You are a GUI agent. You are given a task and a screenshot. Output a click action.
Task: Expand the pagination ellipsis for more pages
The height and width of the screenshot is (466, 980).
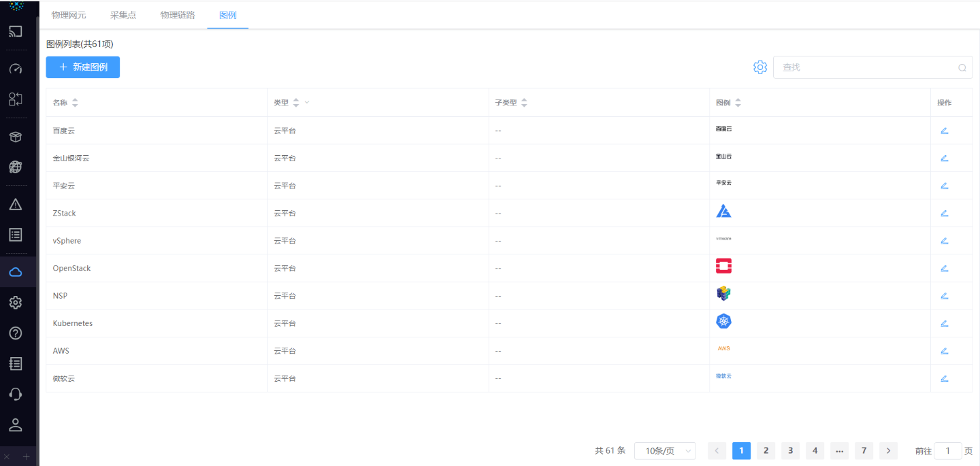click(x=839, y=450)
